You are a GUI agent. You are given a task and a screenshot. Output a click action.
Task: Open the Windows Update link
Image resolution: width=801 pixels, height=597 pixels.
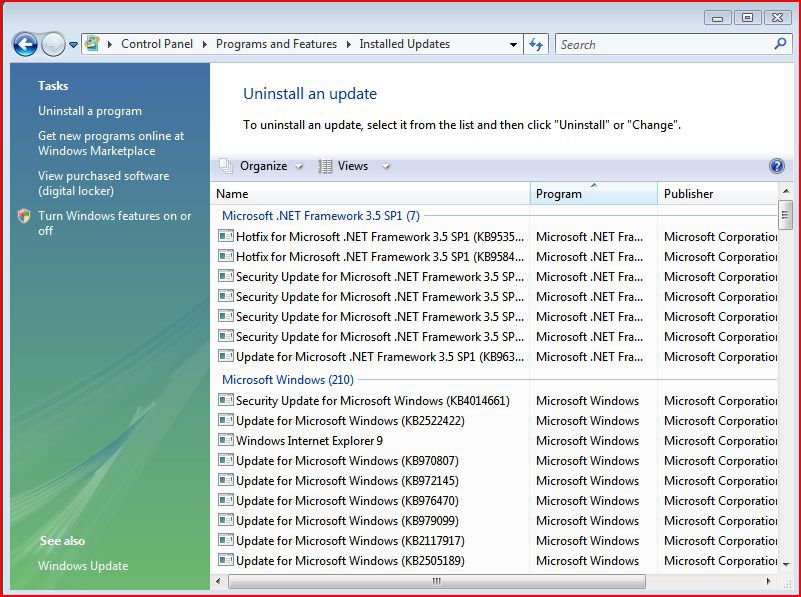83,566
